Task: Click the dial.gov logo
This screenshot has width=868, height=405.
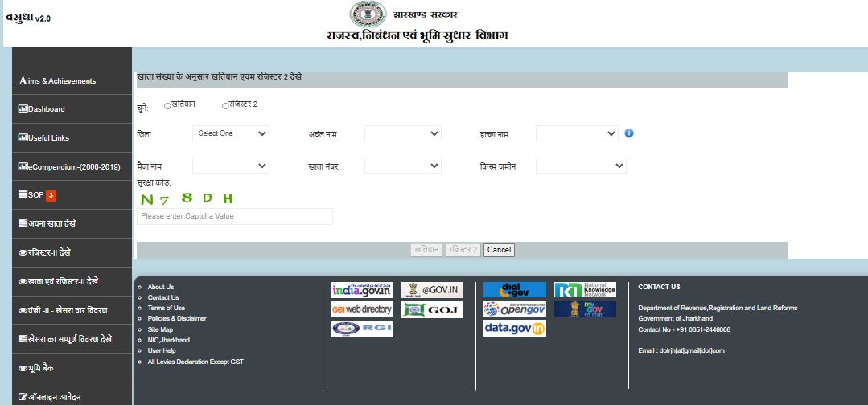Action: click(x=515, y=290)
